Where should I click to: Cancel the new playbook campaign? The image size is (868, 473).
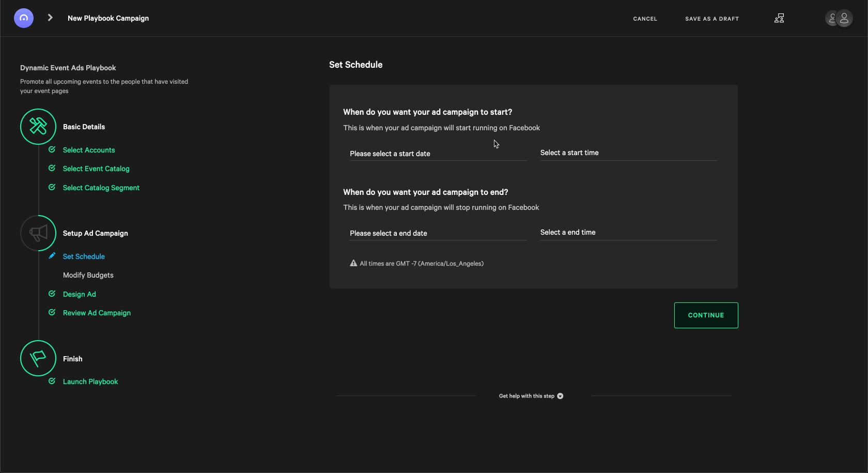pyautogui.click(x=645, y=19)
